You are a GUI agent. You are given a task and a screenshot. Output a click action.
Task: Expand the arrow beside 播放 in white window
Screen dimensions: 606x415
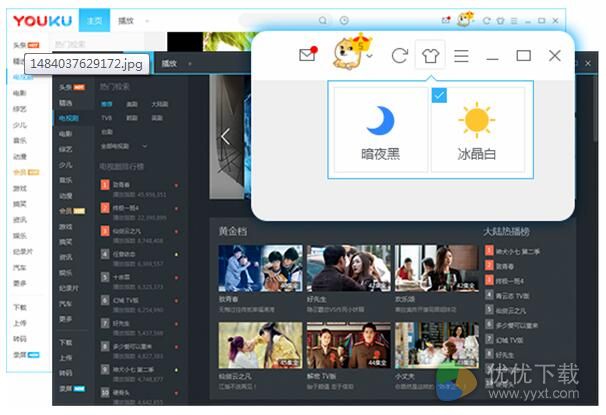[x=147, y=21]
